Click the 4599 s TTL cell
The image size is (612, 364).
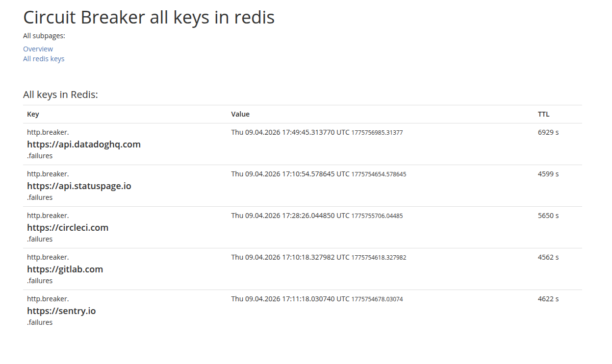pyautogui.click(x=548, y=174)
